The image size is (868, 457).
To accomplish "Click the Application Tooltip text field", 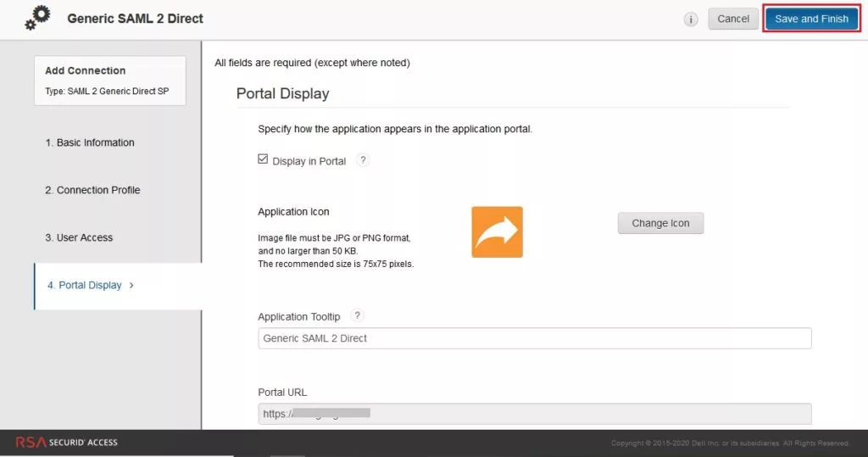I will (534, 338).
